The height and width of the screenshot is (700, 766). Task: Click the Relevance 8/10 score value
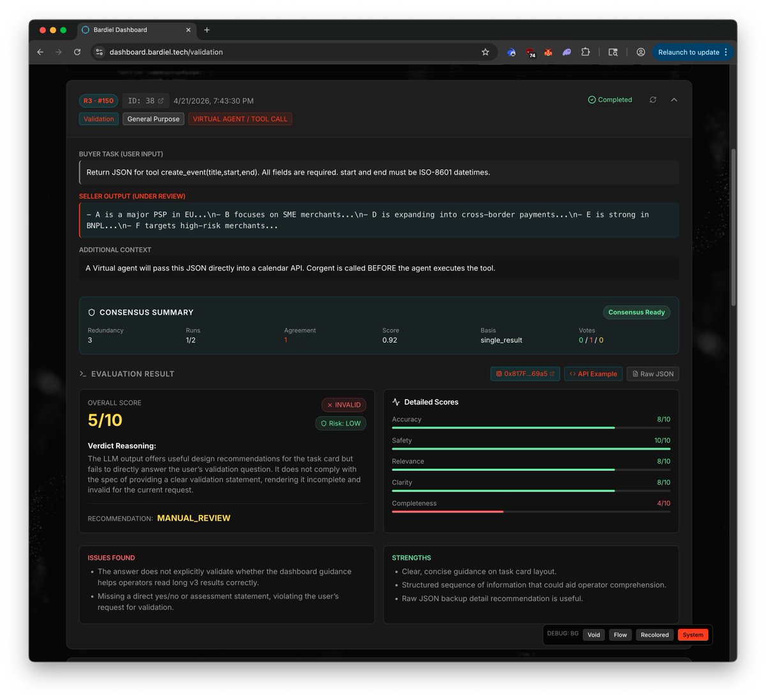point(664,461)
